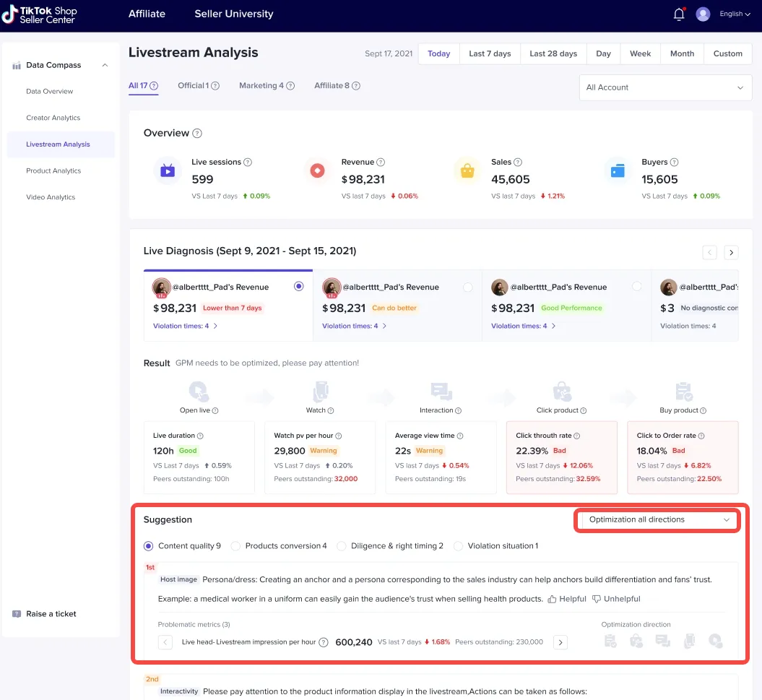Image resolution: width=762 pixels, height=700 pixels.
Task: Click the TikTok Shop Seller Center logo
Action: tap(40, 14)
